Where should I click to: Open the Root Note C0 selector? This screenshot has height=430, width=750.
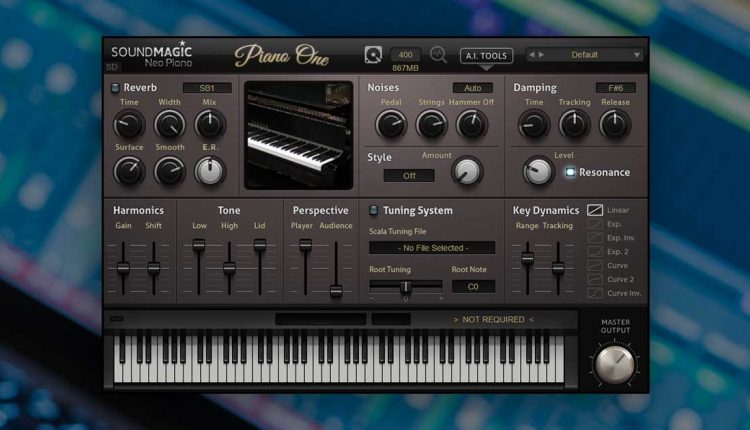pyautogui.click(x=473, y=287)
